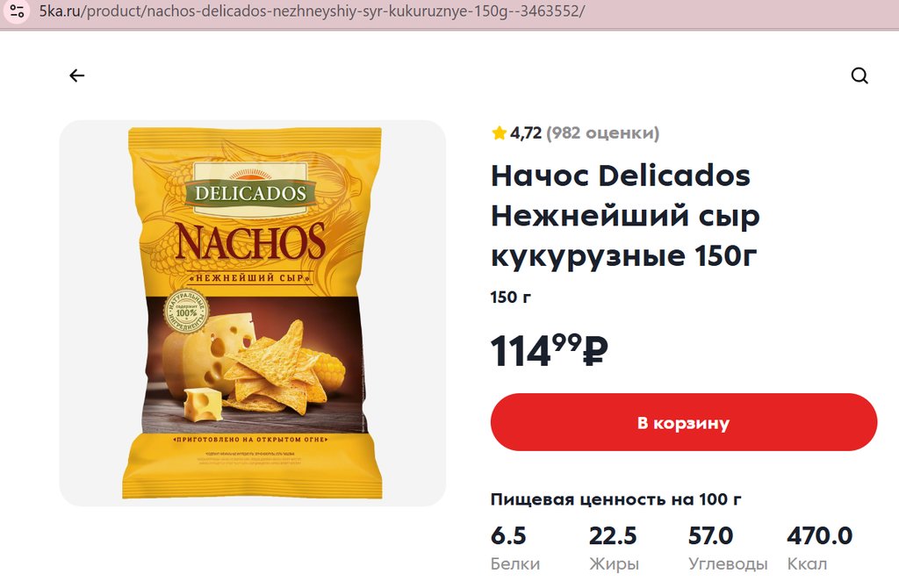
Task: Click the 22.5 Жиры fat value
Action: click(614, 548)
